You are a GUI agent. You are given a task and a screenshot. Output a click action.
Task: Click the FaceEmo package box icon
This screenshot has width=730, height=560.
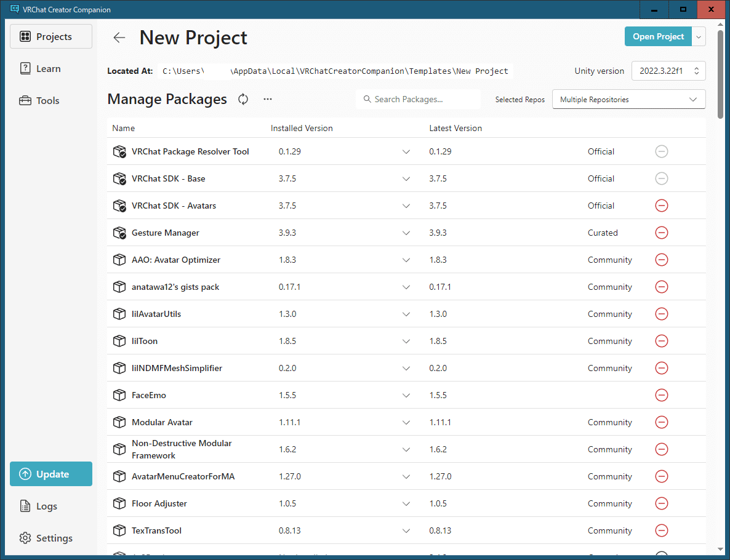(119, 395)
